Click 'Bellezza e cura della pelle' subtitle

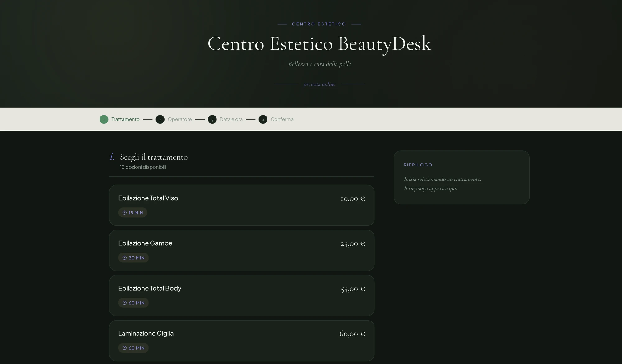point(319,64)
